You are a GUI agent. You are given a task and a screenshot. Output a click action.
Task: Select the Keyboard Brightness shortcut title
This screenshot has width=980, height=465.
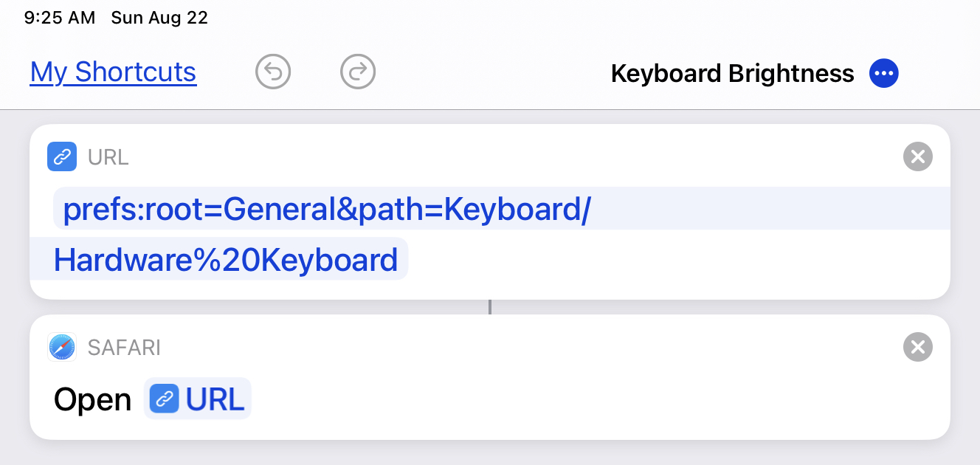click(732, 74)
